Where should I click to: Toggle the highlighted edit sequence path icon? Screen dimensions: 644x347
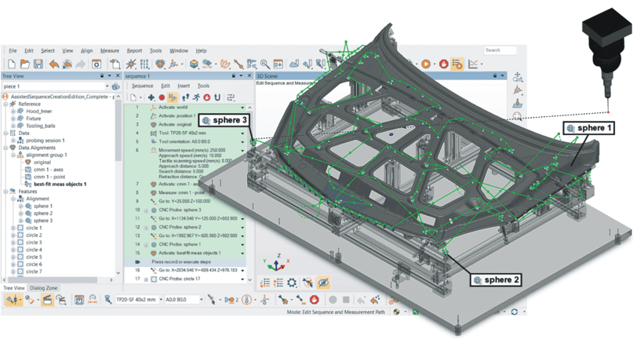coord(173,97)
